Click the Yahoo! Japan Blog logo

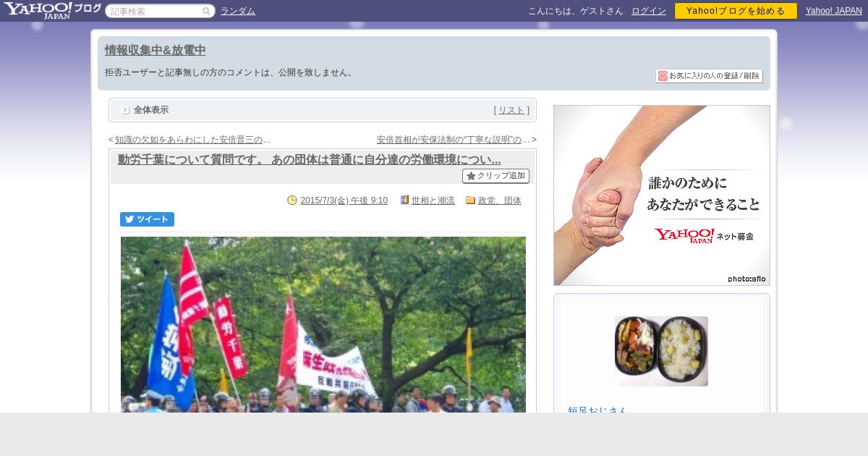pyautogui.click(x=52, y=10)
